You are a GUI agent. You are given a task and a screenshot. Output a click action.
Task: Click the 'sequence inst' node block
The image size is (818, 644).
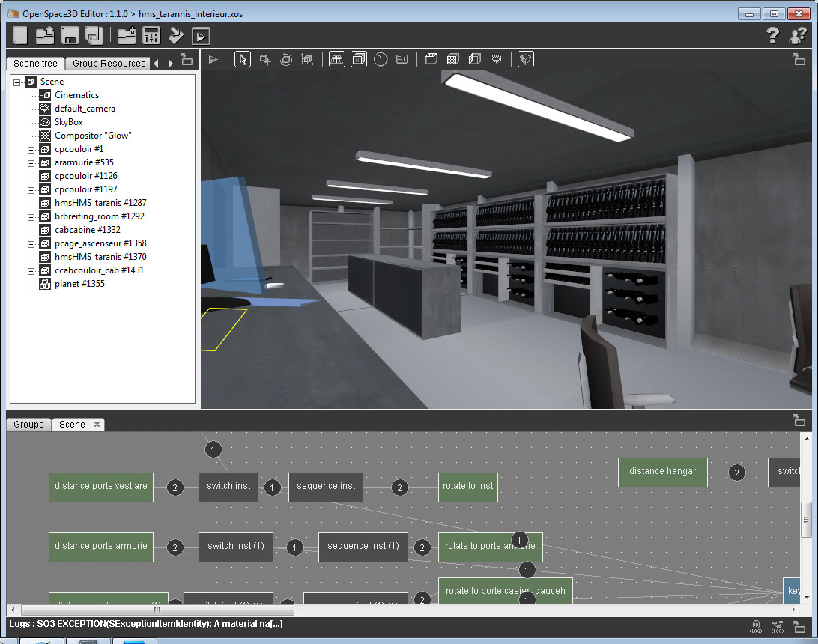click(x=326, y=487)
